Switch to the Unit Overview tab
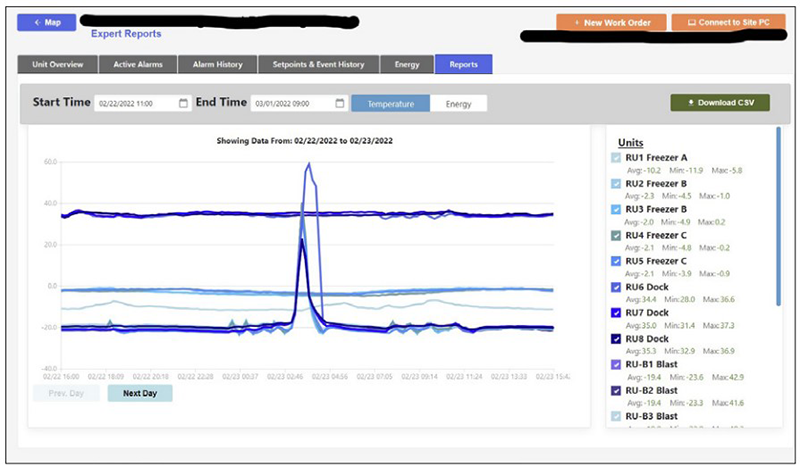Image resolution: width=800 pixels, height=467 pixels. (x=58, y=64)
